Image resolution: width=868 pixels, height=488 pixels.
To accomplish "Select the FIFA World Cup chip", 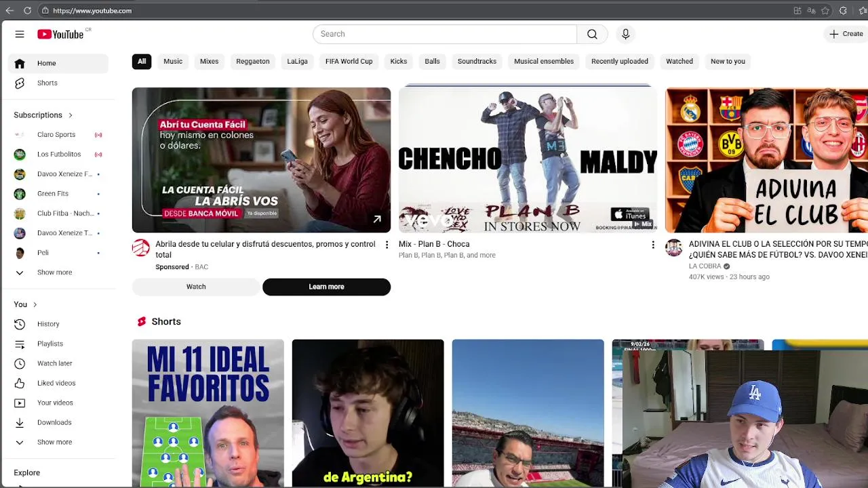I will (x=349, y=61).
